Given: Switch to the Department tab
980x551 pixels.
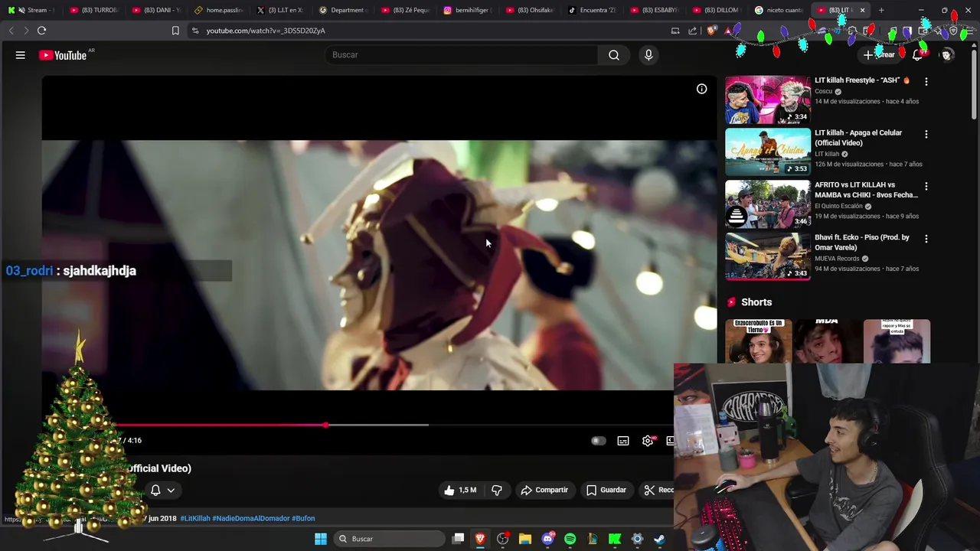Looking at the screenshot, I should click(x=344, y=10).
